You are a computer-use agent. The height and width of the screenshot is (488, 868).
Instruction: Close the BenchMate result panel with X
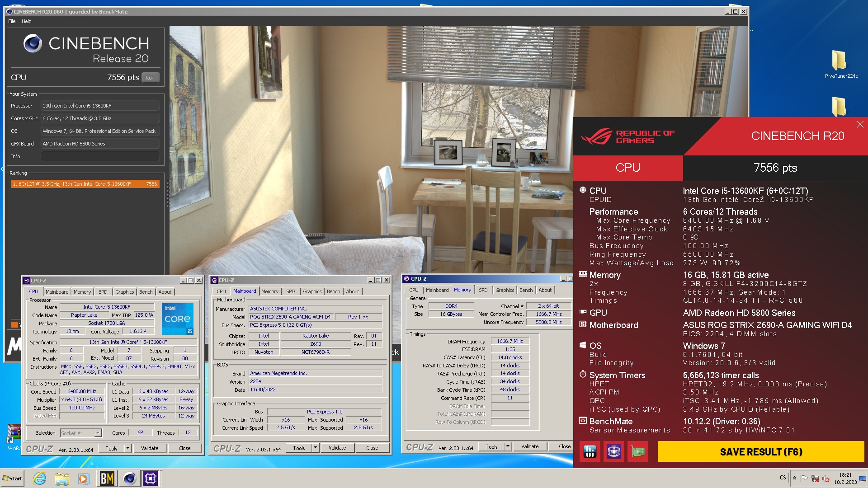(860, 124)
